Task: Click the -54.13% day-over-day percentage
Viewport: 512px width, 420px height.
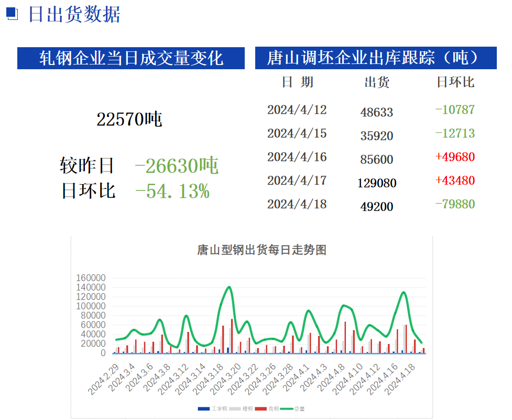Action: 172,191
